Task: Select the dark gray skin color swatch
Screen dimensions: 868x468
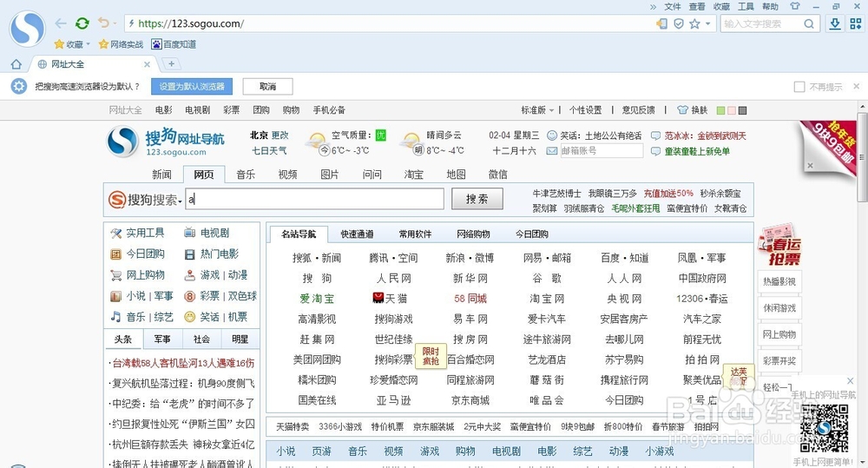Action: pos(743,110)
